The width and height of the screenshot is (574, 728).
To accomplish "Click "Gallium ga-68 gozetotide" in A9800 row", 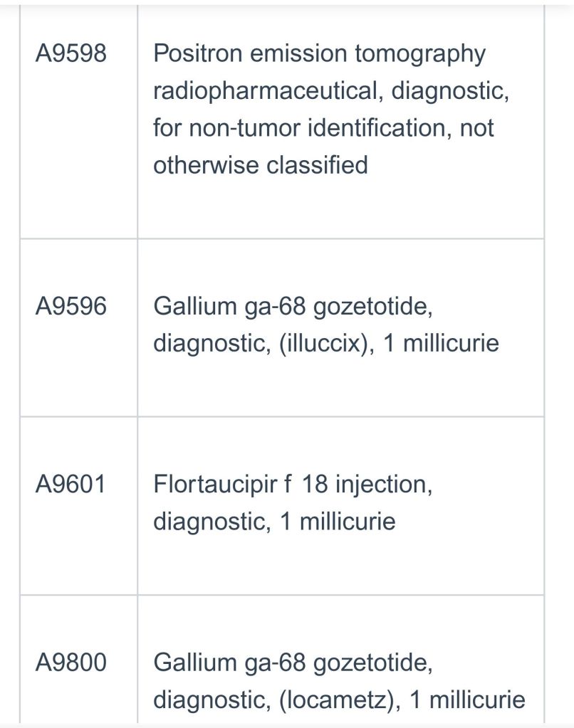I will click(x=293, y=663).
